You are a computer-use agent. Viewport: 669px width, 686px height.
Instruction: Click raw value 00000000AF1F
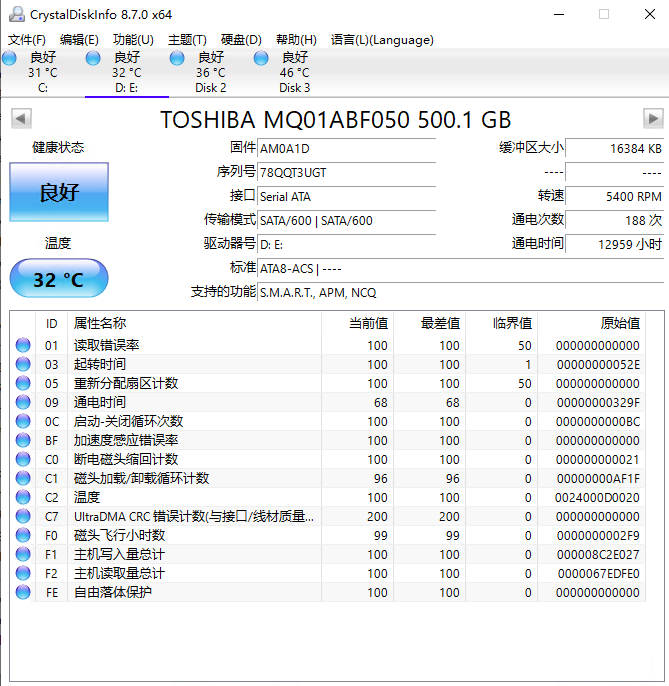click(x=598, y=479)
